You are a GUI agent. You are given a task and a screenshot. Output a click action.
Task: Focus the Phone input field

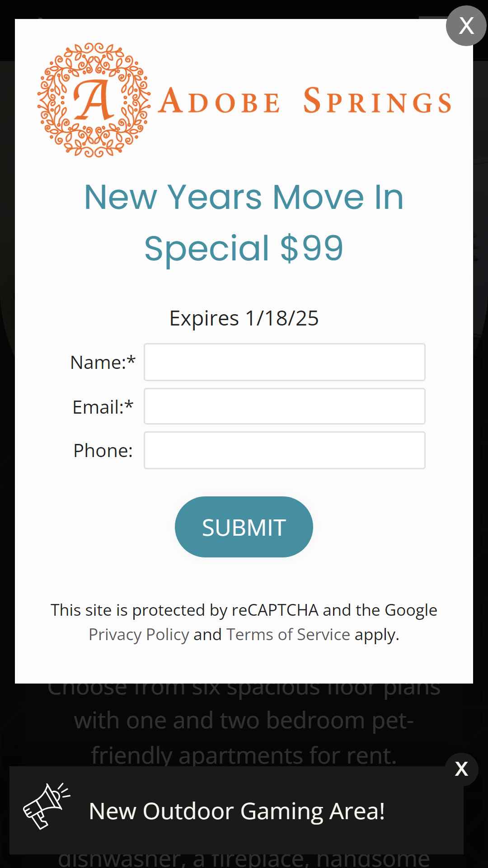(x=285, y=450)
